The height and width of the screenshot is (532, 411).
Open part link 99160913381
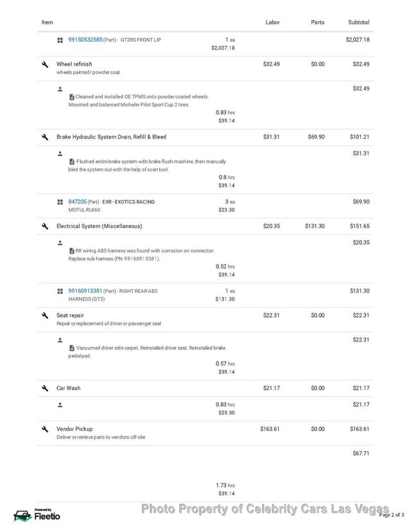85,291
